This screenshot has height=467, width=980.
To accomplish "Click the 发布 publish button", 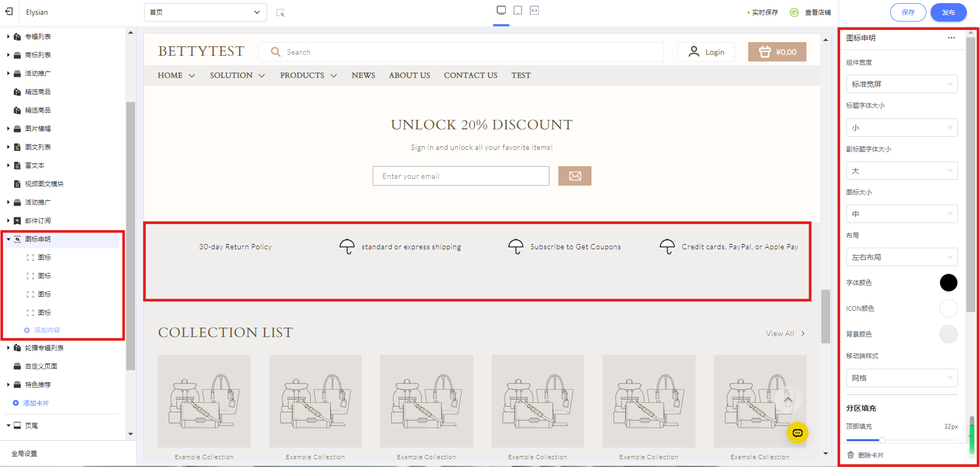I will 948,13.
